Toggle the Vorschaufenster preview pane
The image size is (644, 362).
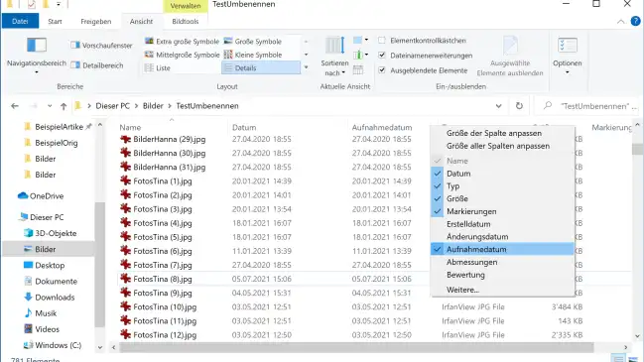click(101, 46)
